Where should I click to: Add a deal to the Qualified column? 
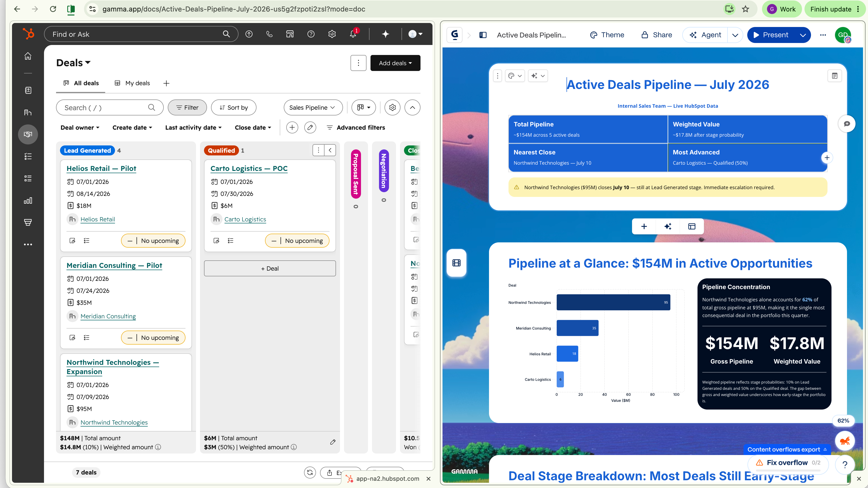(x=270, y=268)
